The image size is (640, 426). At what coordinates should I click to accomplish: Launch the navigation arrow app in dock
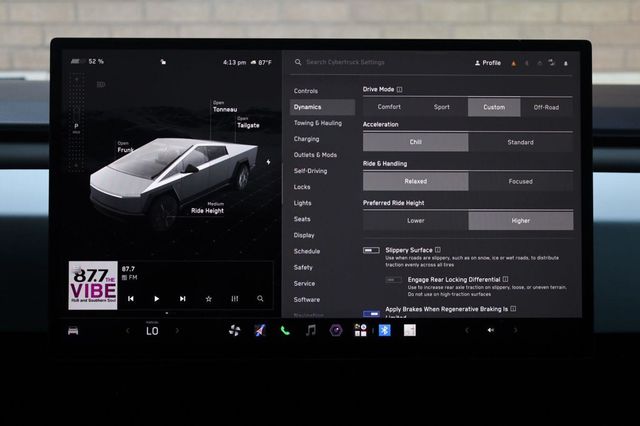(x=260, y=331)
